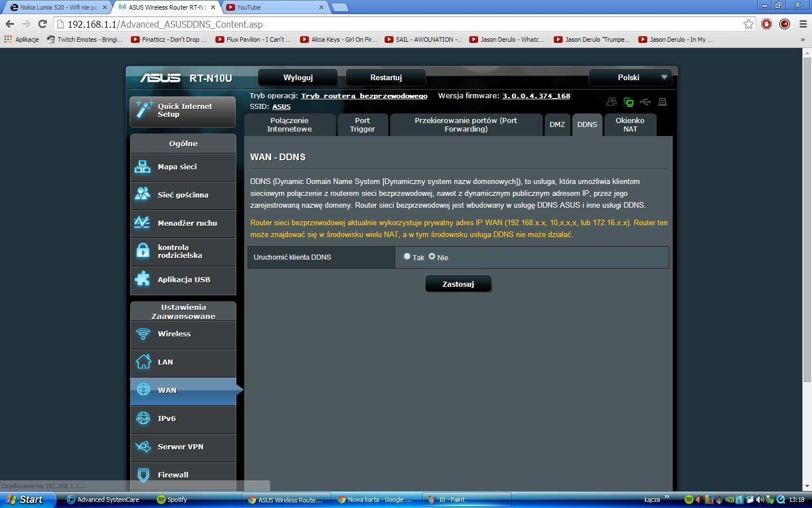Viewport: 812px width, 508px height.
Task: Open the firmware version 3.0.0.4.374_168 link
Action: pos(536,96)
